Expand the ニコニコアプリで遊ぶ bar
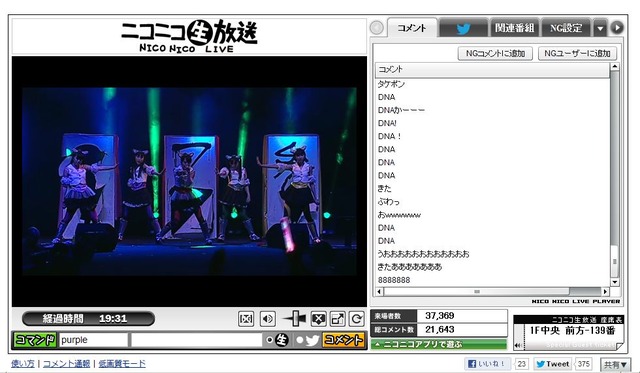The width and height of the screenshot is (640, 373). pos(439,344)
